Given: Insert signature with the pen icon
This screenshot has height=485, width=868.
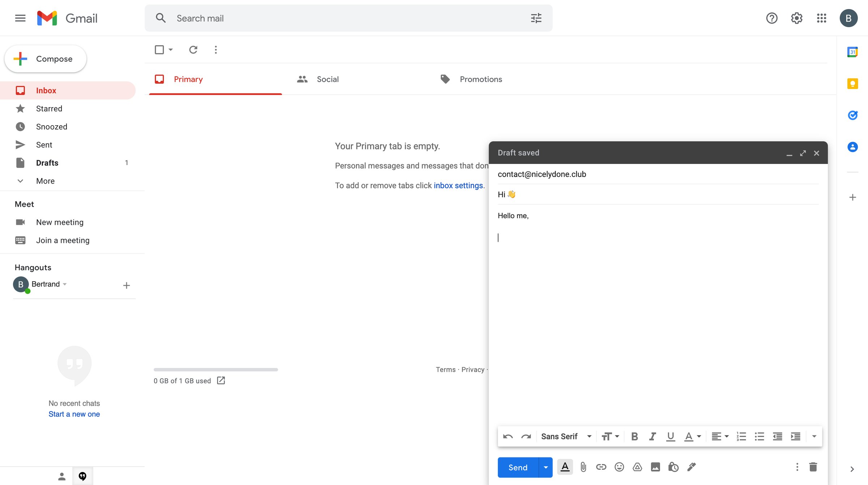Looking at the screenshot, I should click(x=692, y=467).
